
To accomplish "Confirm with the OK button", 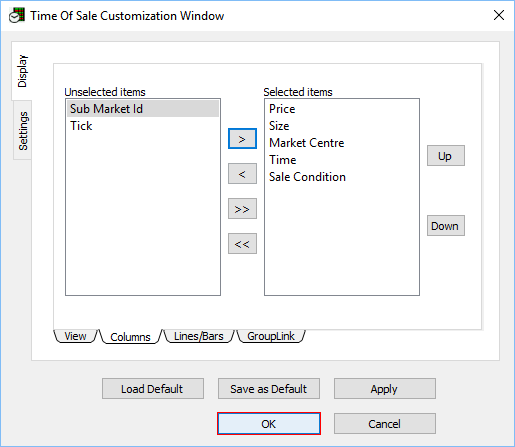I will 269,424.
